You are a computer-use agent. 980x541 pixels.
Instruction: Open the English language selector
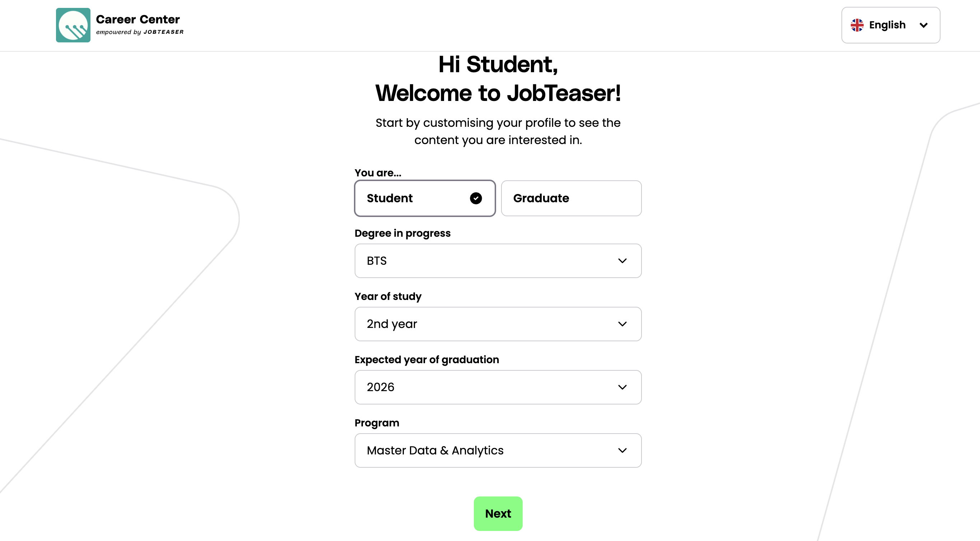890,25
